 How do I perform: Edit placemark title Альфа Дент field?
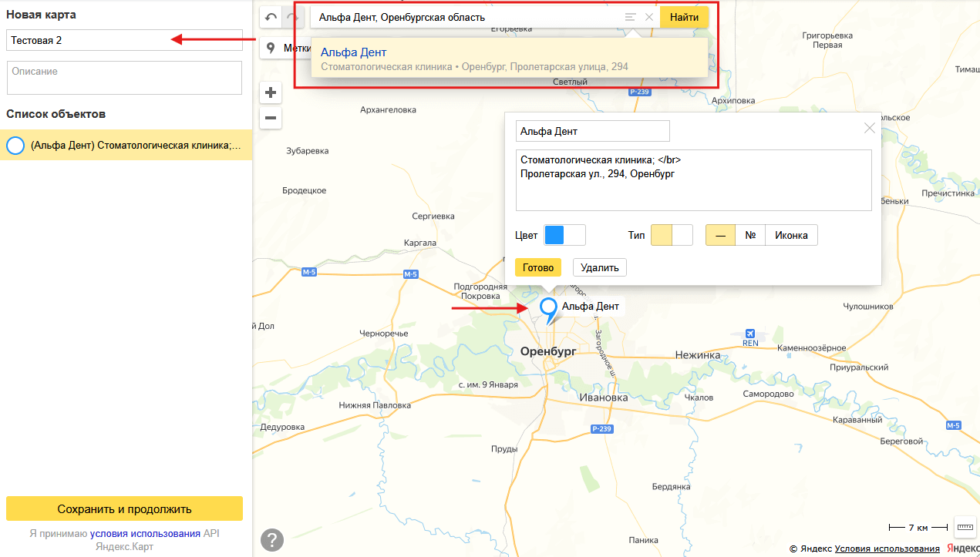[x=593, y=131]
